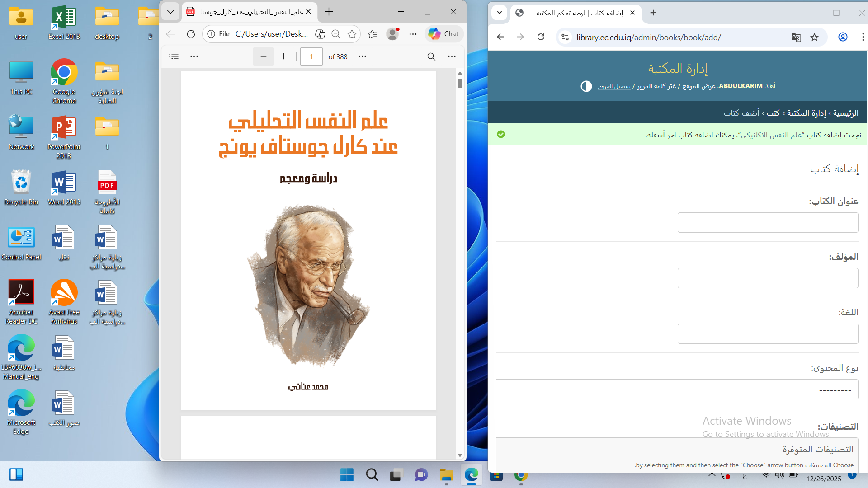The width and height of the screenshot is (868, 488).
Task: Open Chrome tab search dropdown
Action: click(x=500, y=13)
